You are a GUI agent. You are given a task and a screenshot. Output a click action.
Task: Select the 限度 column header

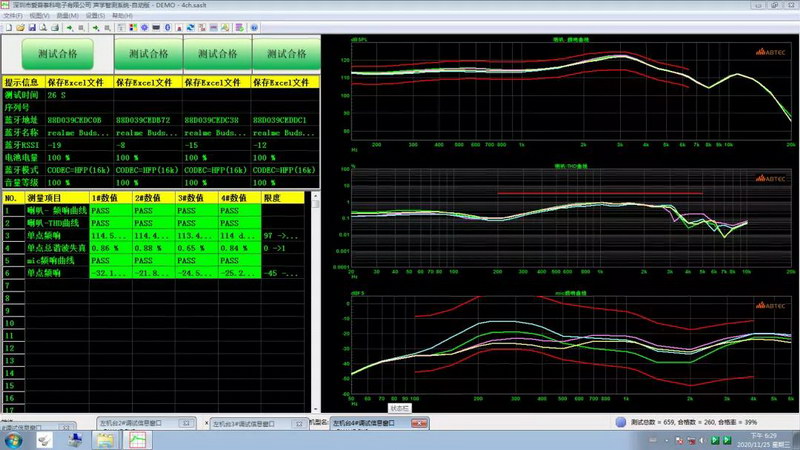point(283,198)
